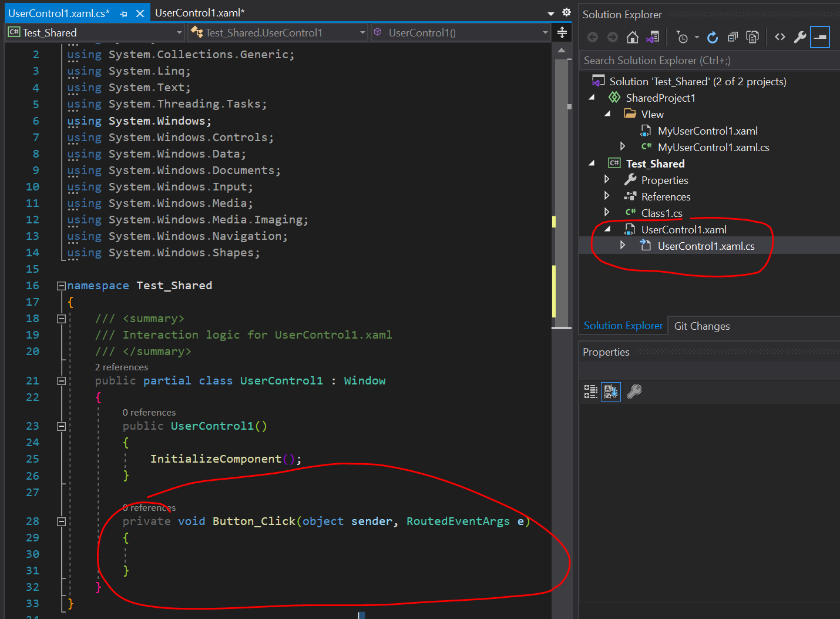
Task: Click the View Code angle-brackets icon
Action: point(780,38)
